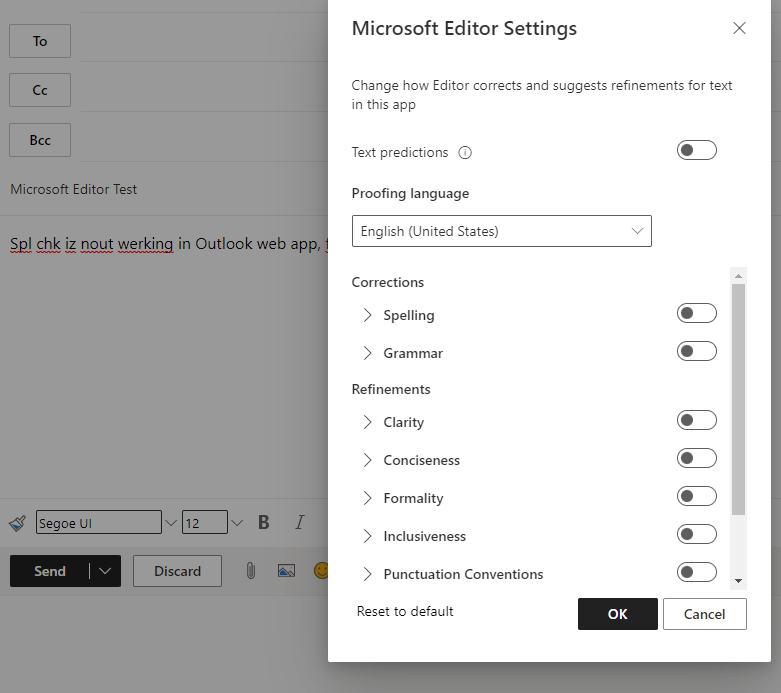Click the Corrections section heading
This screenshot has height=693, width=781.
(x=388, y=282)
